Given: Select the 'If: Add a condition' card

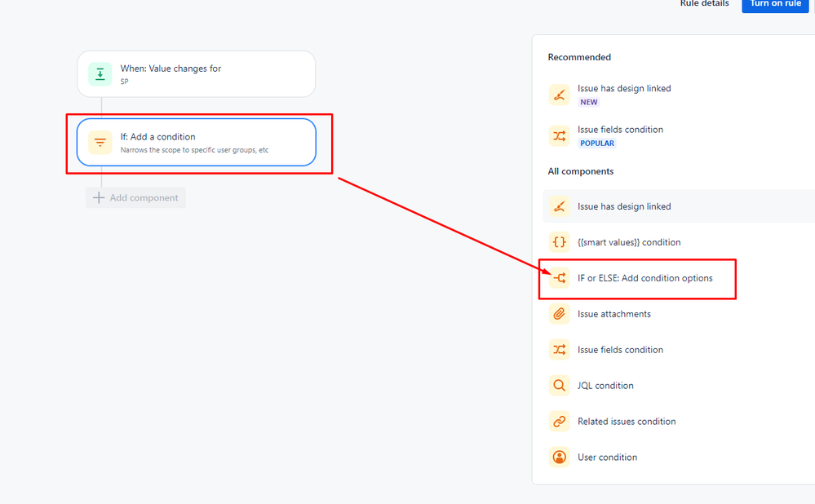Looking at the screenshot, I should tap(197, 143).
